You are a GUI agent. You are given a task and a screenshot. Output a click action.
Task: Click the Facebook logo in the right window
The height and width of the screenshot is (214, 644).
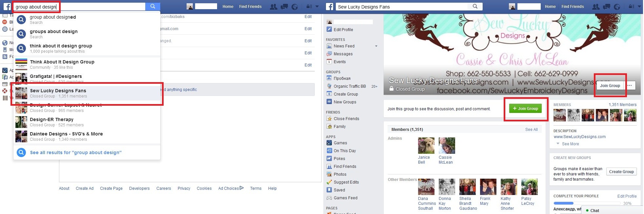point(330,7)
